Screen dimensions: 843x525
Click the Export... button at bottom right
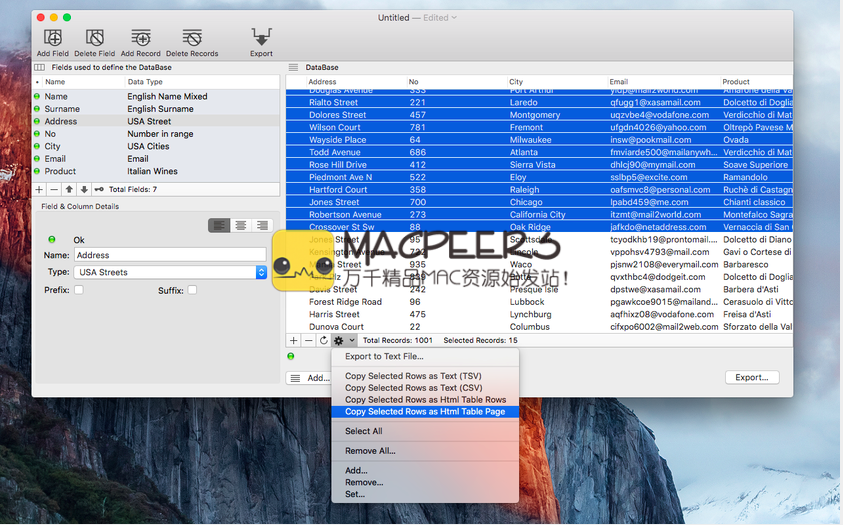(x=752, y=378)
